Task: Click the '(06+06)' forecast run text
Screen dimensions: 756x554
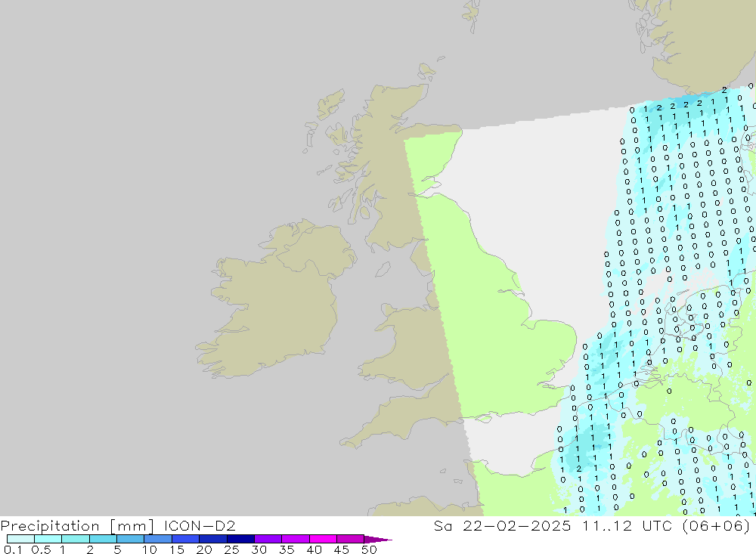Action: pyautogui.click(x=717, y=525)
